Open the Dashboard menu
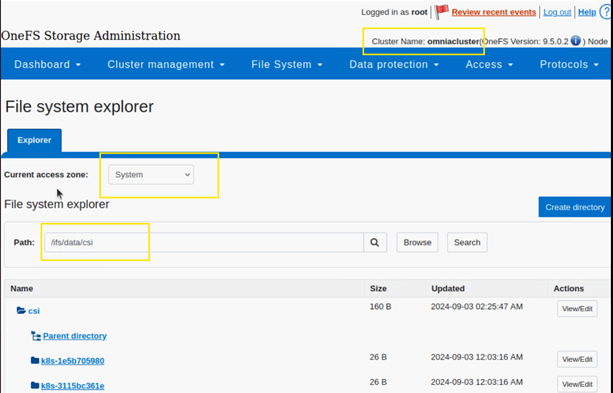 click(47, 65)
